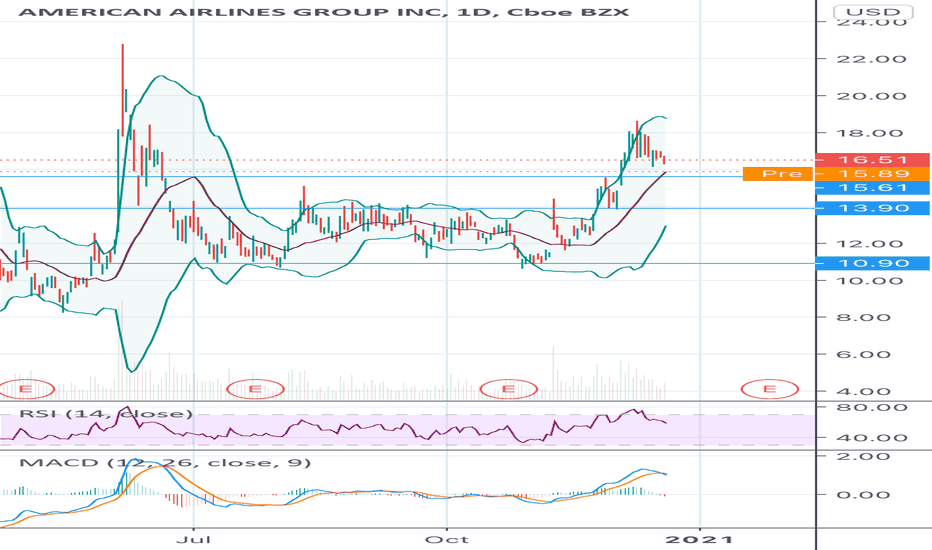Click the MACD (12, 26, close, 9) legend

[165, 463]
